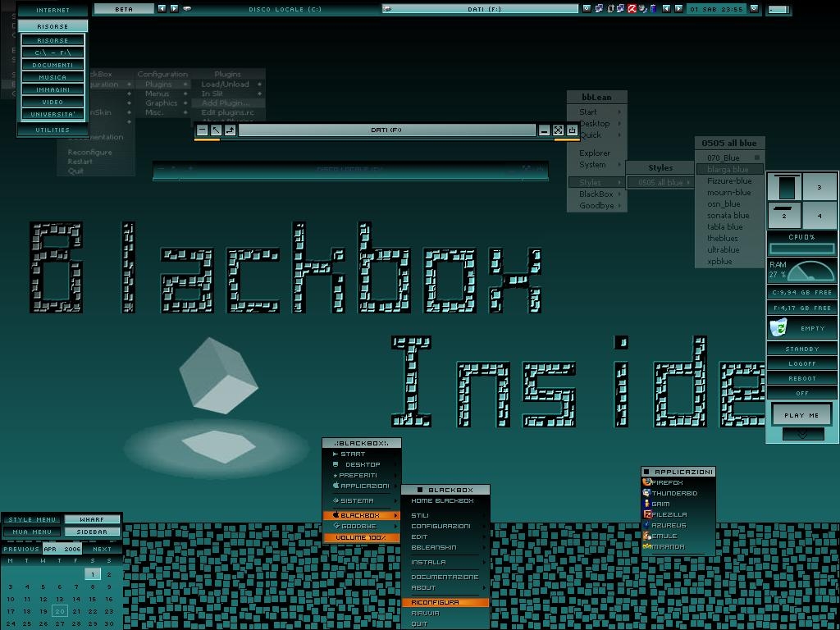Open FileZilla from the Applicazioni menu
Image resolution: width=840 pixels, height=630 pixels.
678,515
